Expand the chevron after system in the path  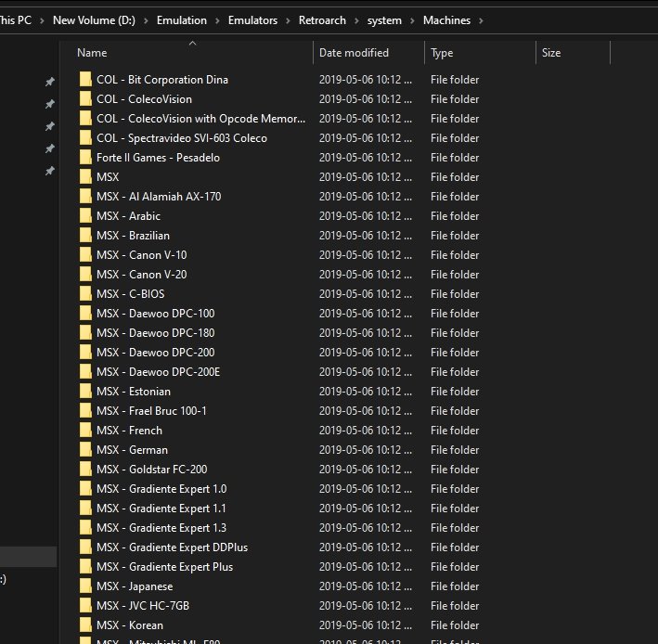point(412,20)
